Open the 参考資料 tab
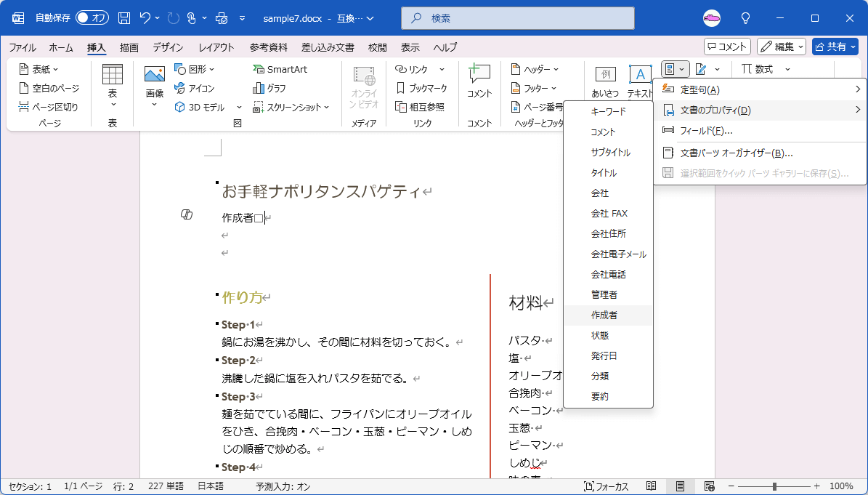 [269, 48]
